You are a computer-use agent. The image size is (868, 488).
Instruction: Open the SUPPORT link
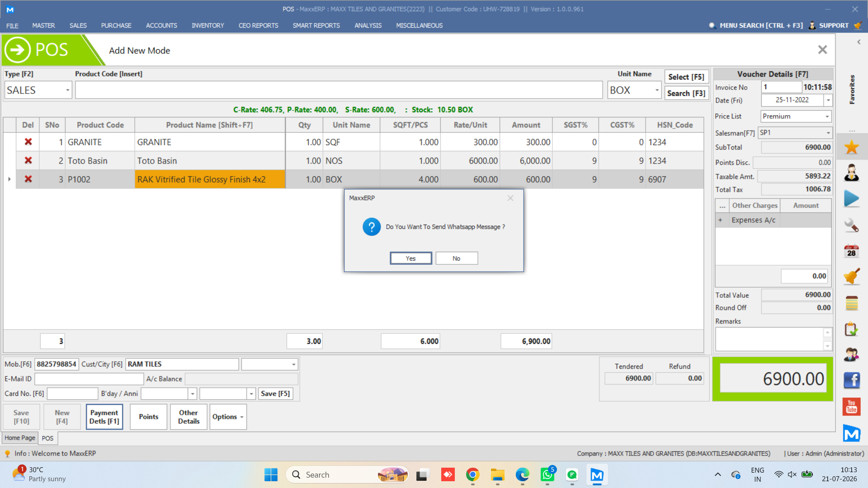pyautogui.click(x=829, y=26)
